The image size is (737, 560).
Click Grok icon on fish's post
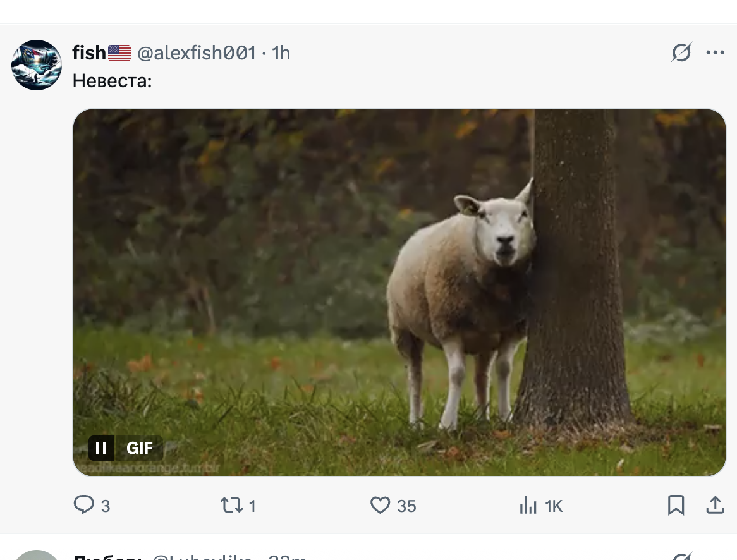(x=681, y=52)
